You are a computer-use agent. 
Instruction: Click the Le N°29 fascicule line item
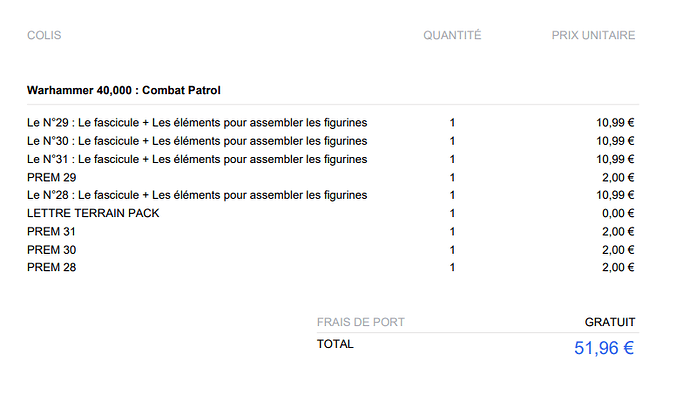click(x=197, y=122)
